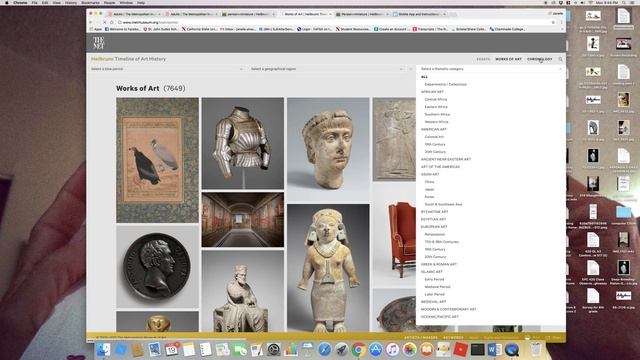Screen dimensions: 640x360
Task: Open ARTISTS / MAKERS footer link
Action: (421, 338)
